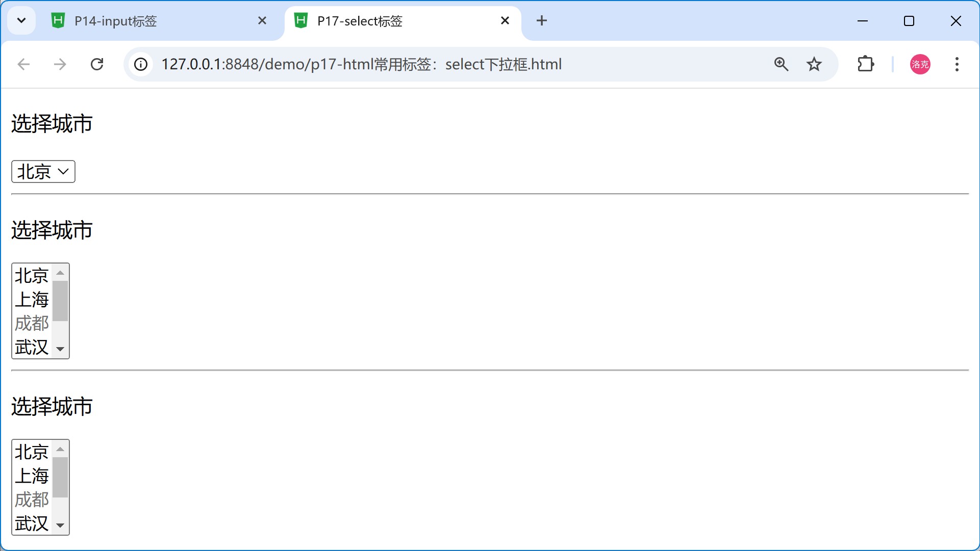Click the second 选择城市 heading

point(52,230)
